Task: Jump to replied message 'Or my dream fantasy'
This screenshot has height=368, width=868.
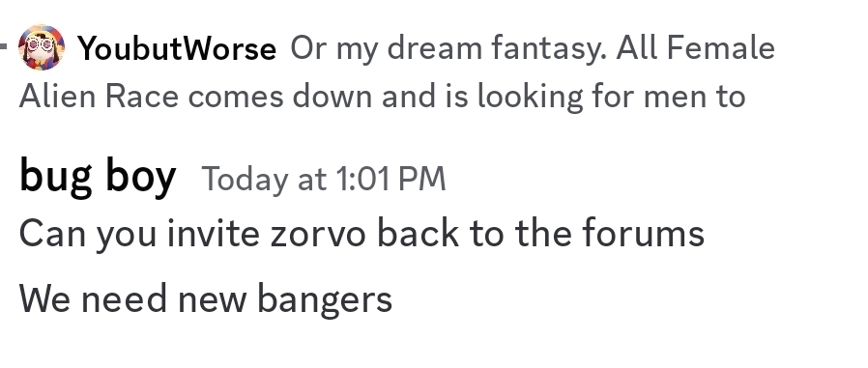Action: 533,47
